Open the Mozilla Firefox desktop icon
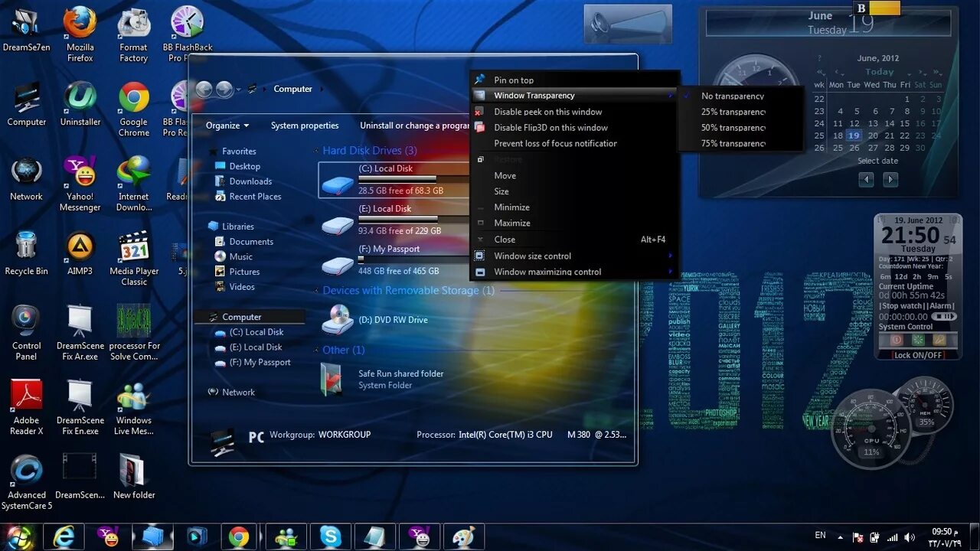 pos(80,34)
